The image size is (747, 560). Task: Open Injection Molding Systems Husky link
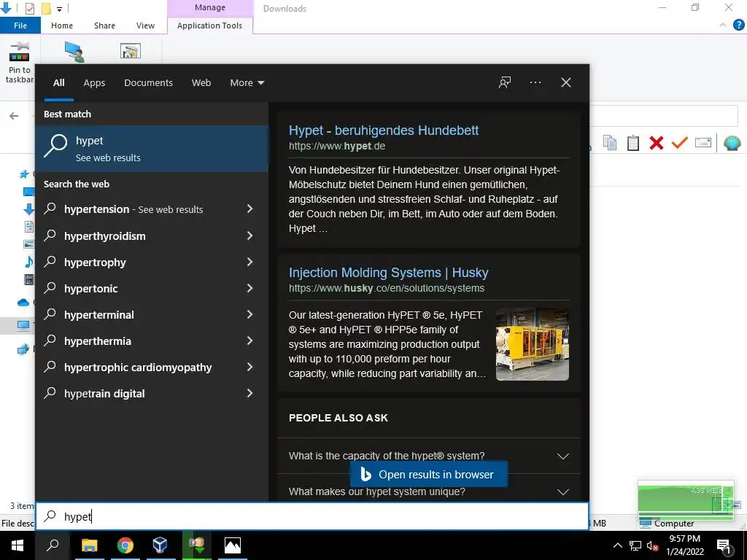tap(388, 273)
